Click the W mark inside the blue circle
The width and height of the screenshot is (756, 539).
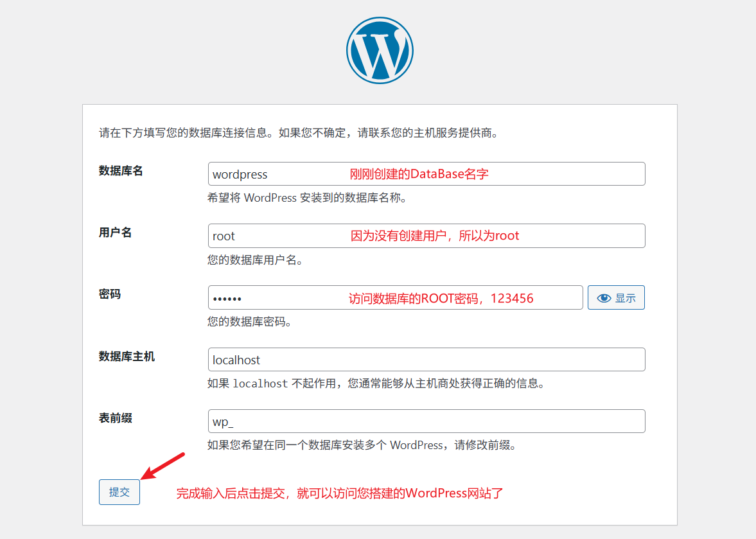coord(379,49)
